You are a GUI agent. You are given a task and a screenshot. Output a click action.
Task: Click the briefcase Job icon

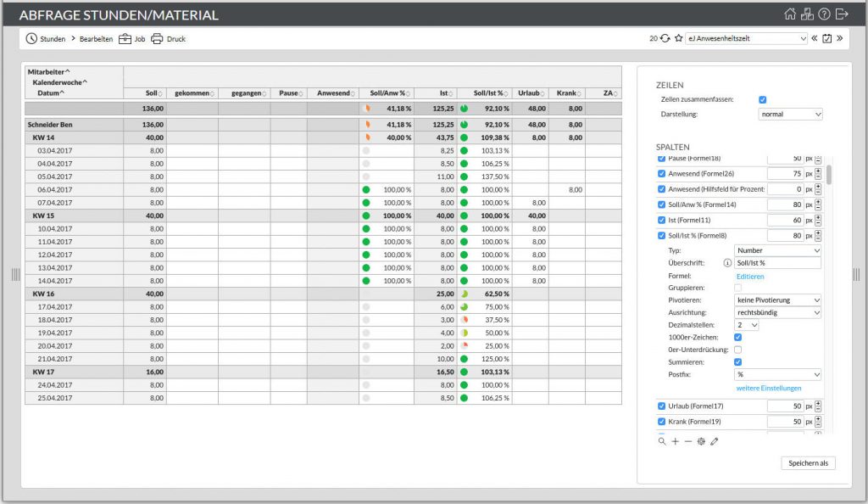(x=125, y=39)
